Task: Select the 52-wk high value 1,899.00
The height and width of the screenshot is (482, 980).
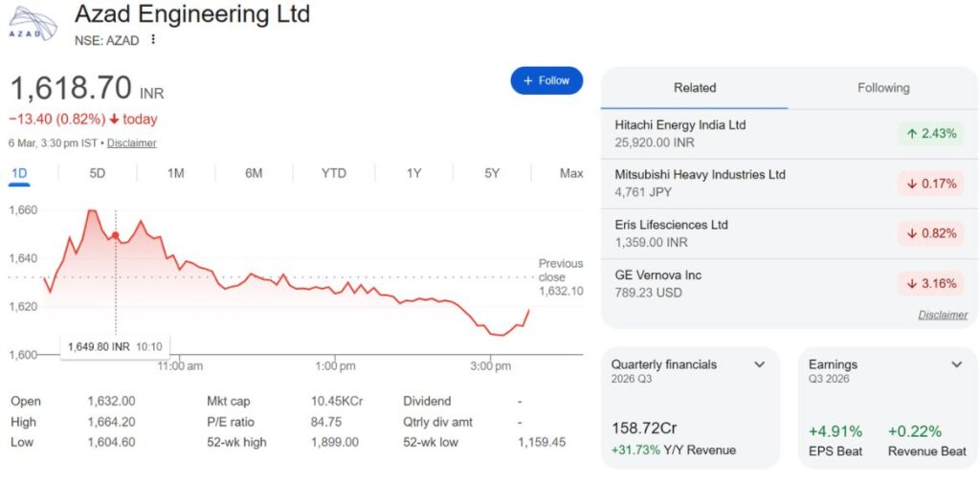Action: coord(335,443)
